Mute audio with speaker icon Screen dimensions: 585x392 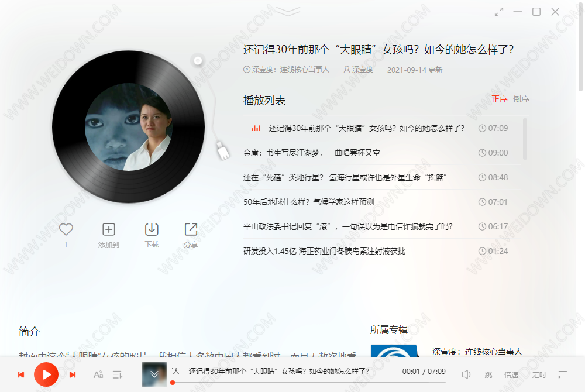click(466, 374)
